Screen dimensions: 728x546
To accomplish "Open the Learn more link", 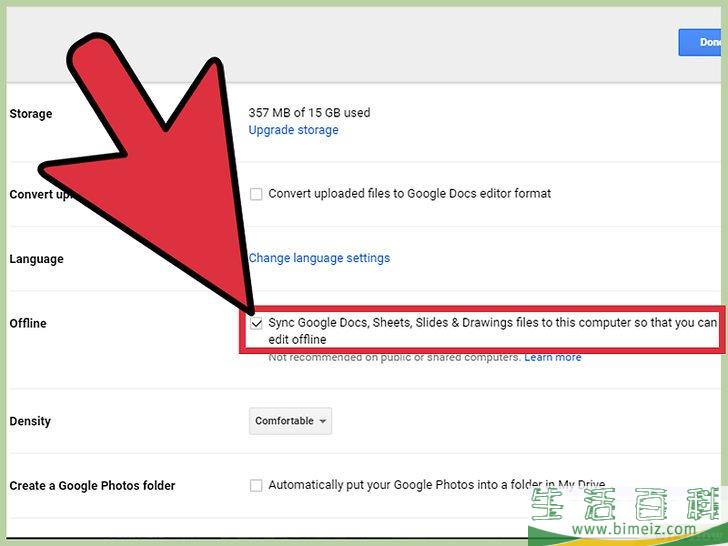I will [553, 358].
